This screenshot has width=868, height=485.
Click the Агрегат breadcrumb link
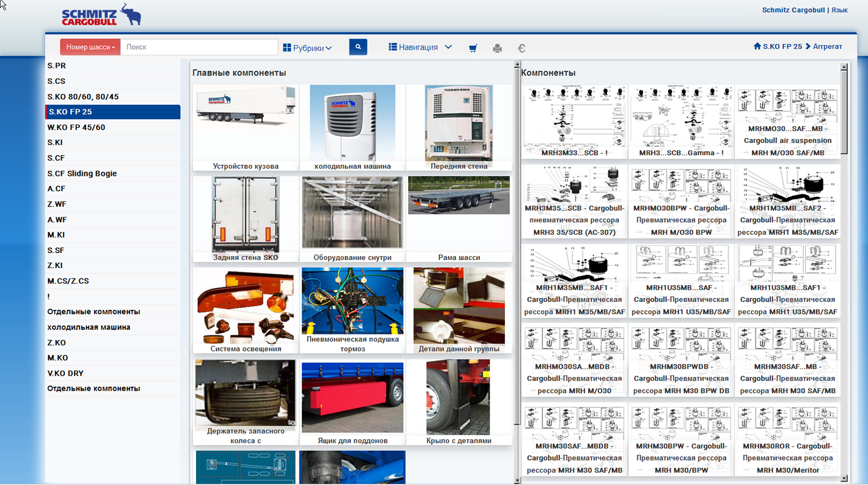tap(827, 46)
